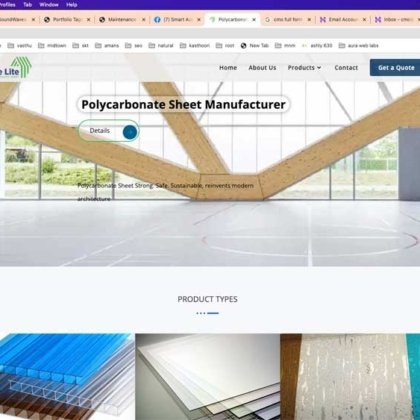Open the Contact page link
The image size is (420, 420).
click(x=346, y=68)
